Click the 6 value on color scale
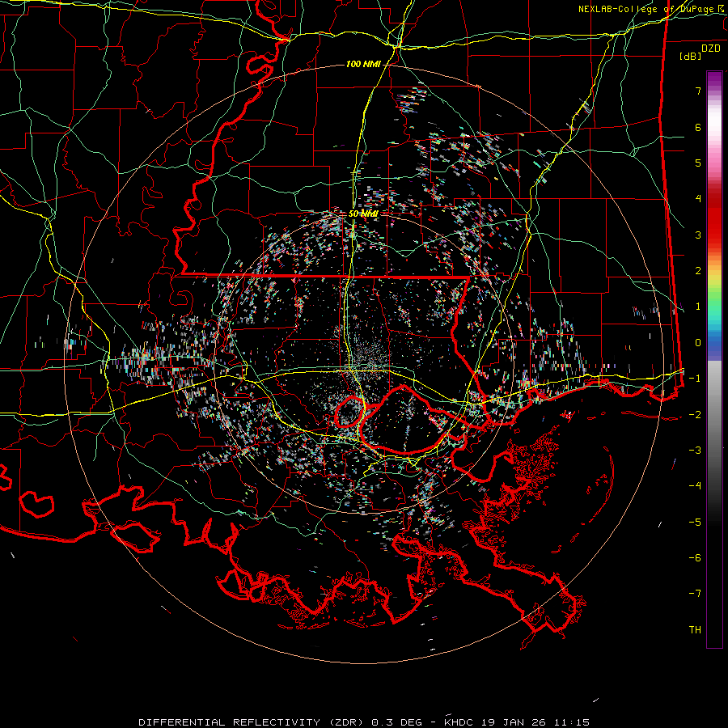Viewport: 728px width, 728px height. (698, 127)
